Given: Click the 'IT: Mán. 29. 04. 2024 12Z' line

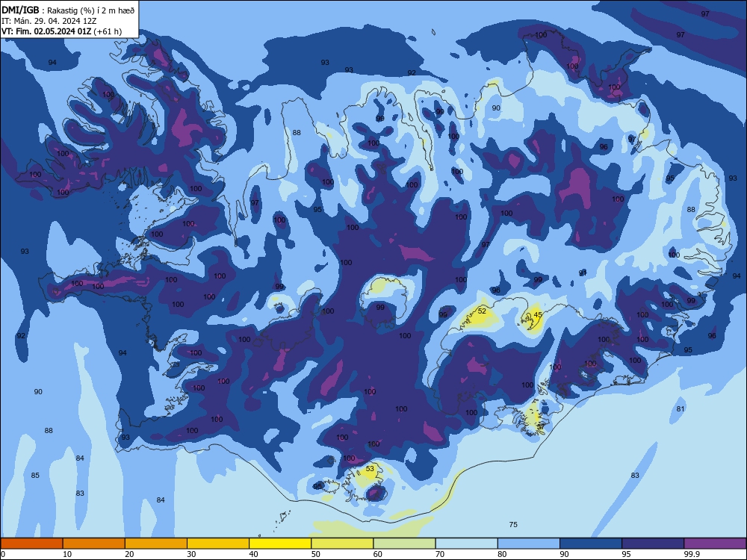Looking at the screenshot, I should pos(49,21).
